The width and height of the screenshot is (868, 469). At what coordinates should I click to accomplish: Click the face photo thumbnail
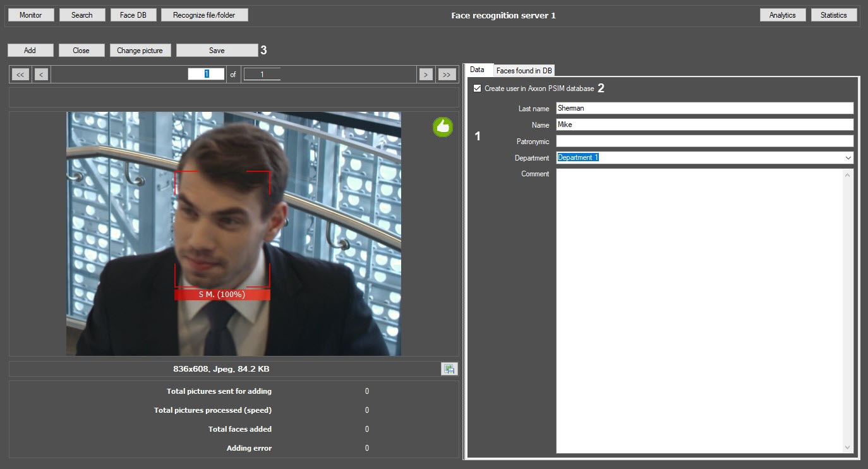(x=233, y=234)
